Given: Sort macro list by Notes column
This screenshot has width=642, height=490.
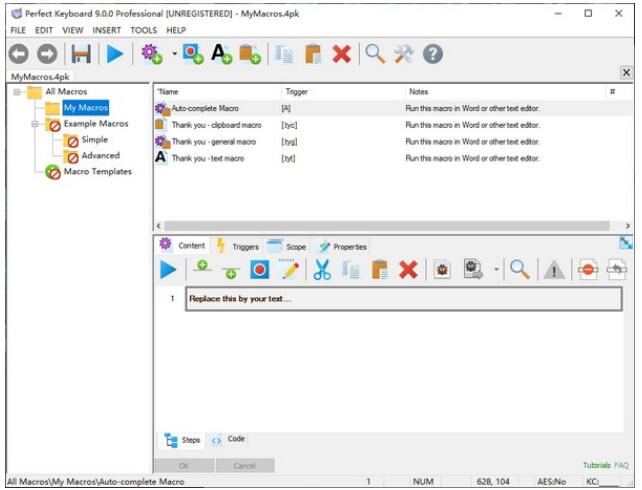Looking at the screenshot, I should click(505, 92).
